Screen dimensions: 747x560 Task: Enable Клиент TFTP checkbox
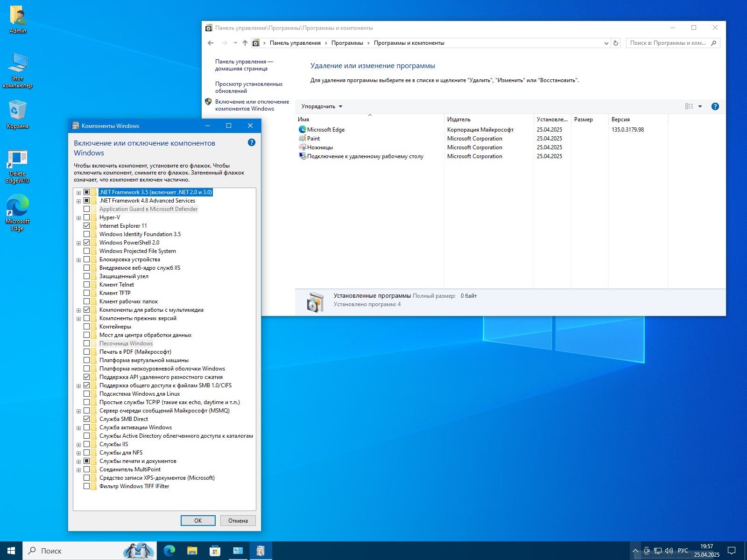[86, 293]
